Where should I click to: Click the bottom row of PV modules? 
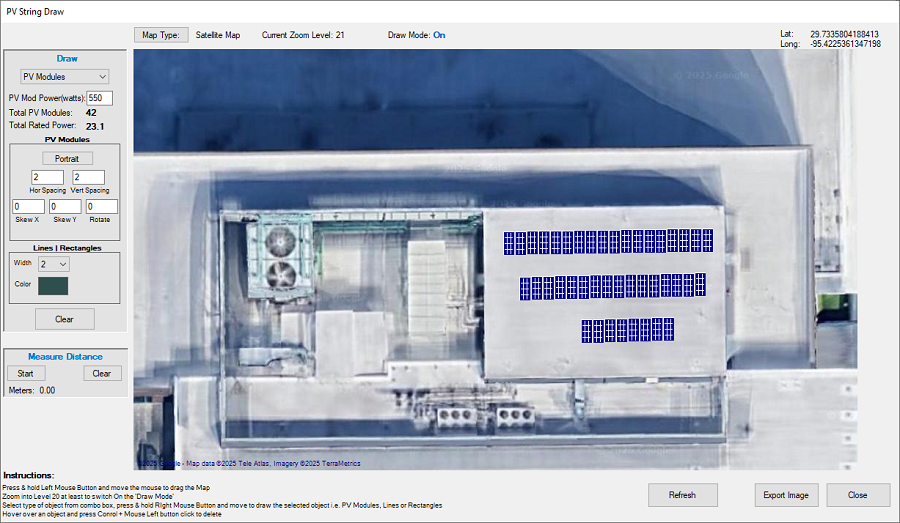point(627,331)
